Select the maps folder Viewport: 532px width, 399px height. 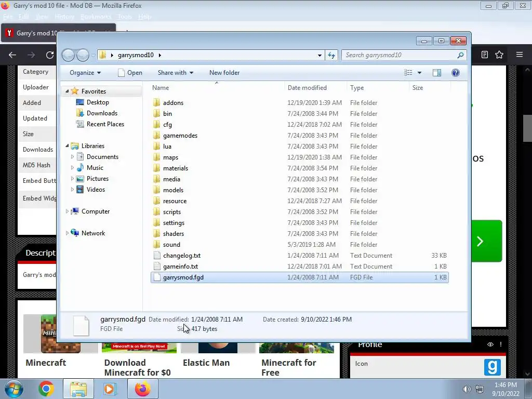point(170,157)
